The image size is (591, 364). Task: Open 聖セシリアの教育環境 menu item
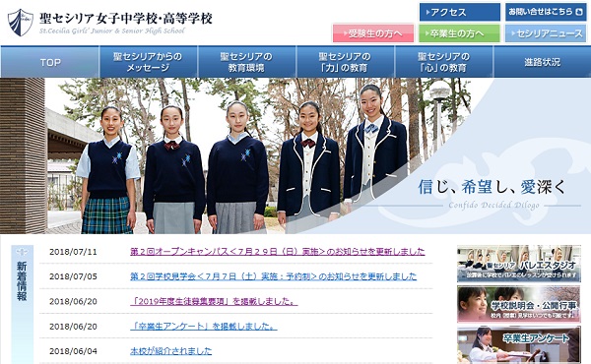(x=247, y=62)
